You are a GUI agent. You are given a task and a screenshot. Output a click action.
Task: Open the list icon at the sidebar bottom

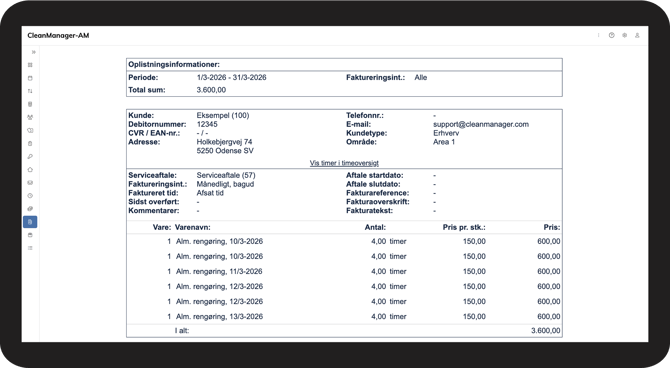pyautogui.click(x=30, y=248)
